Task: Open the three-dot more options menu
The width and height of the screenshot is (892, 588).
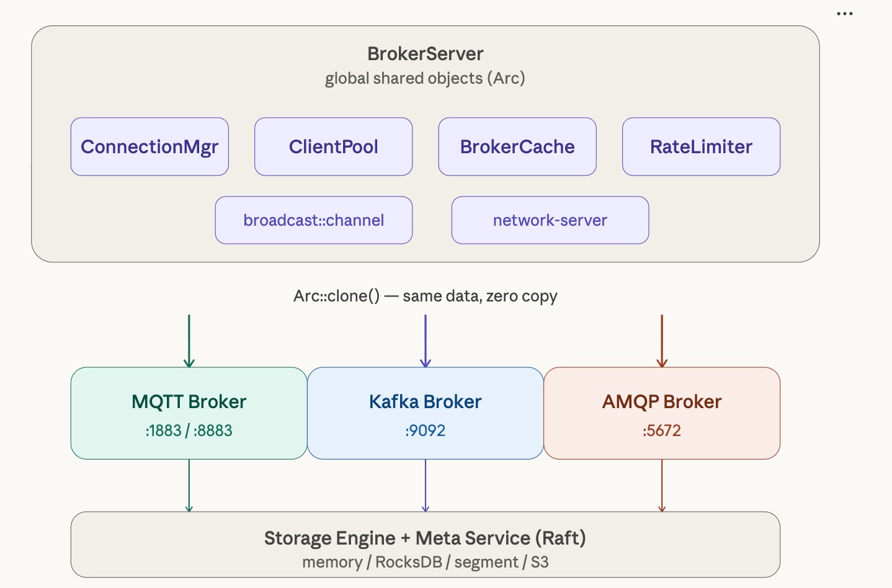Action: pos(844,14)
